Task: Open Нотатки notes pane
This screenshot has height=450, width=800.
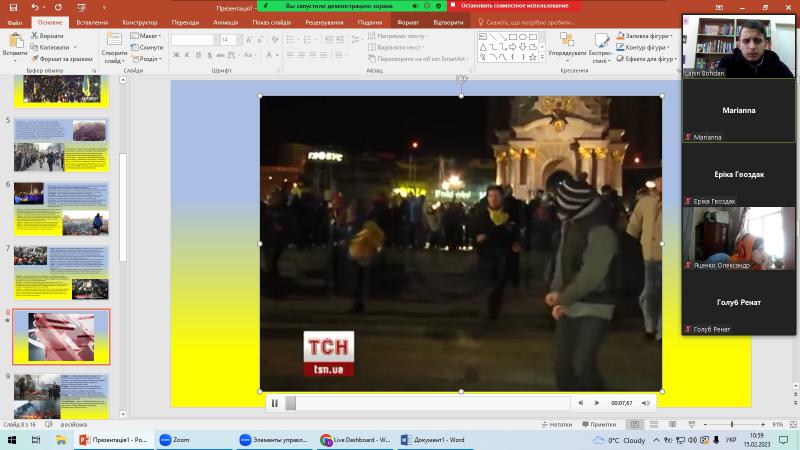Action: 557,424
